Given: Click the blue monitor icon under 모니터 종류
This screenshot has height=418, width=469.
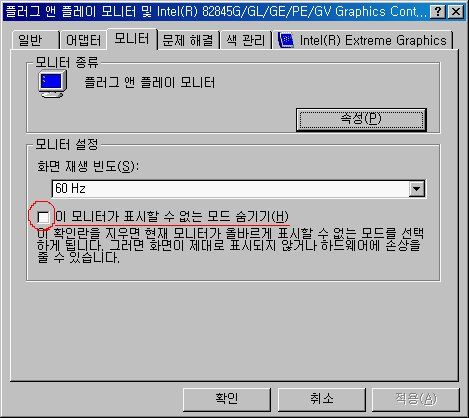Looking at the screenshot, I should (53, 83).
